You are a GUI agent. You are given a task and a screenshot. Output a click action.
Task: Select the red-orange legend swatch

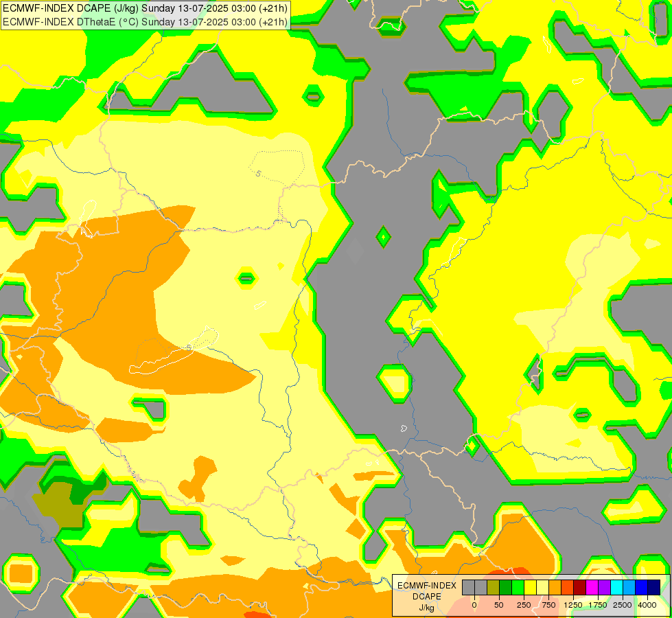click(x=568, y=587)
